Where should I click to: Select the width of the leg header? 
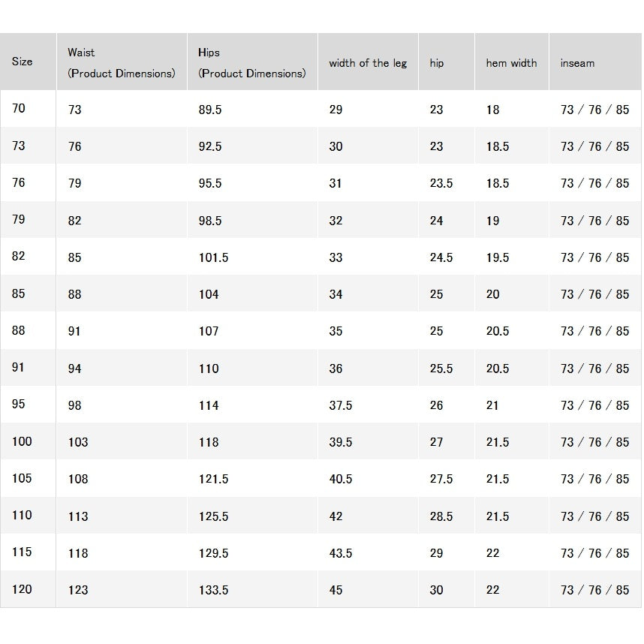368,63
